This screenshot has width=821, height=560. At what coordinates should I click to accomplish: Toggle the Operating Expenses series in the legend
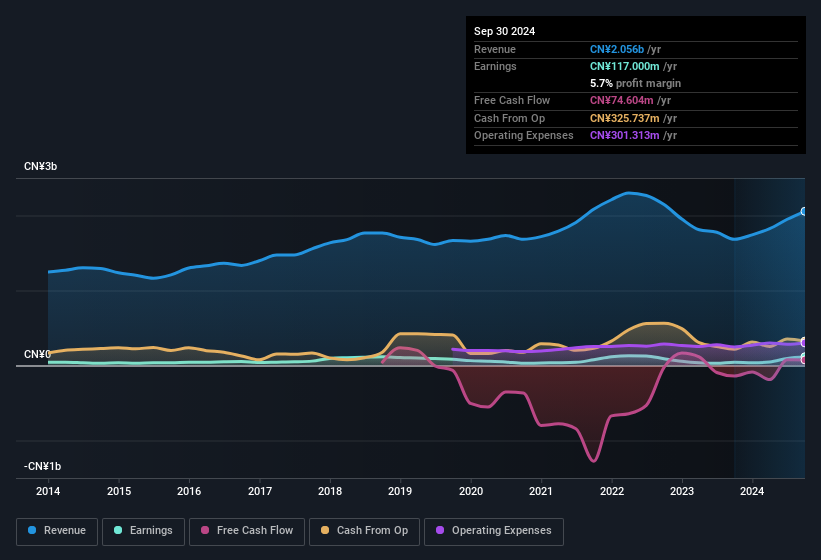(493, 531)
